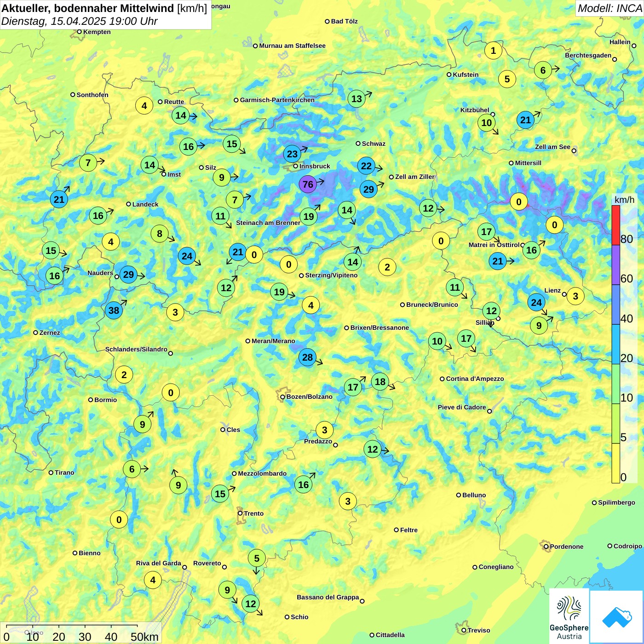Click the blue cloud app logo
Screen dimensions: 644x644
(616, 617)
